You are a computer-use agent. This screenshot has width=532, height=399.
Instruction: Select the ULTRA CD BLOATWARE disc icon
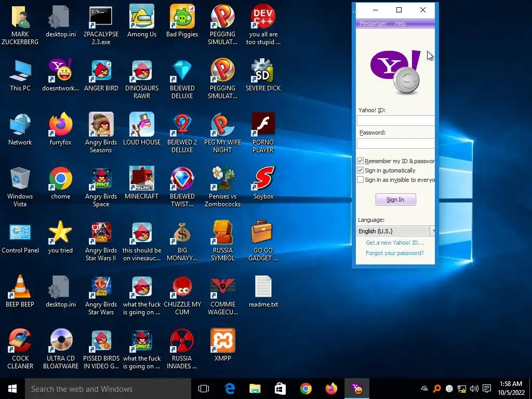61,349
